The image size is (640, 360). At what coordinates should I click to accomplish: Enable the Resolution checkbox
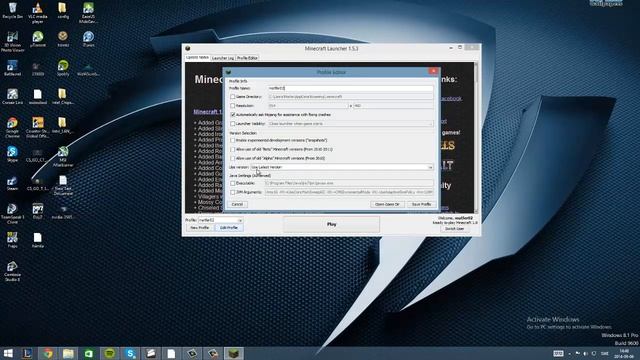[233, 106]
